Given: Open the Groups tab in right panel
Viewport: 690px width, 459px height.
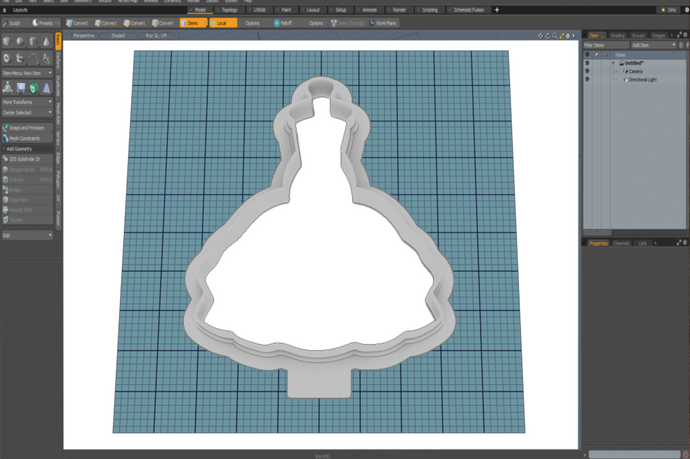Looking at the screenshot, I should 638,35.
